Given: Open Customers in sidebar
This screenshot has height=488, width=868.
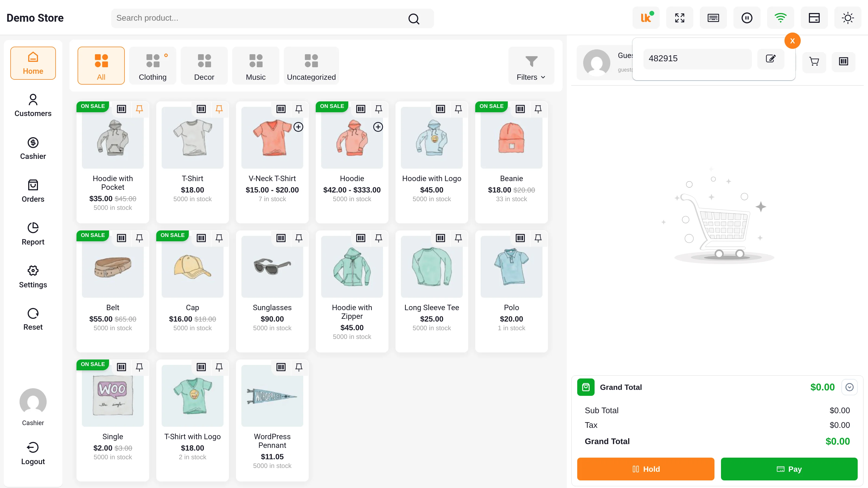Looking at the screenshot, I should (33, 105).
